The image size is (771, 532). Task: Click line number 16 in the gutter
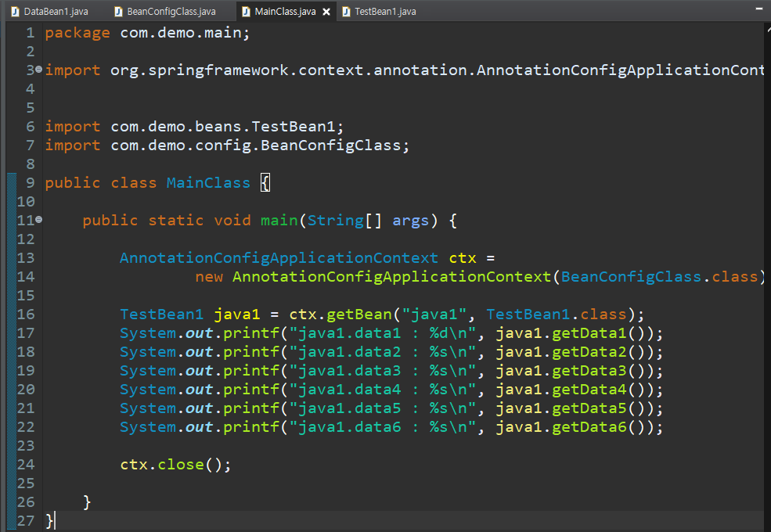click(x=26, y=315)
